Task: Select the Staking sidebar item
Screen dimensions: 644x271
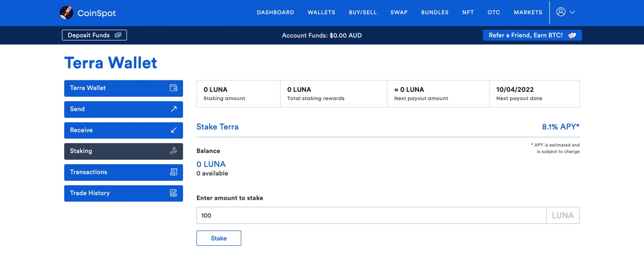Action: point(123,151)
